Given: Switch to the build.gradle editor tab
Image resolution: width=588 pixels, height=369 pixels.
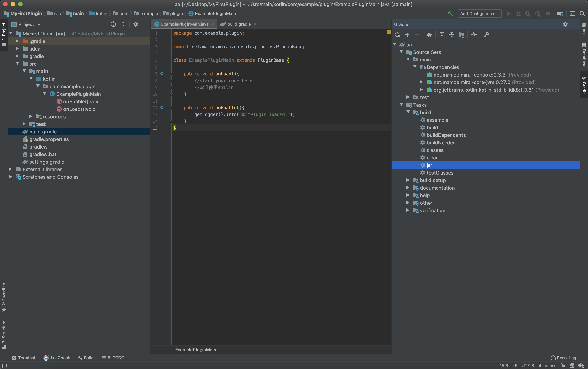Looking at the screenshot, I should pos(238,24).
